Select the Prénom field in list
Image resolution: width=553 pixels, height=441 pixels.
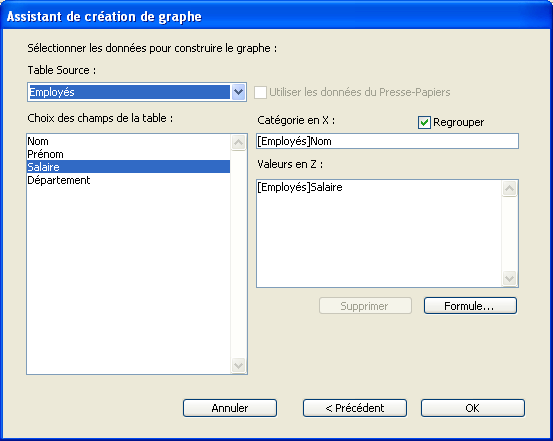(x=128, y=154)
